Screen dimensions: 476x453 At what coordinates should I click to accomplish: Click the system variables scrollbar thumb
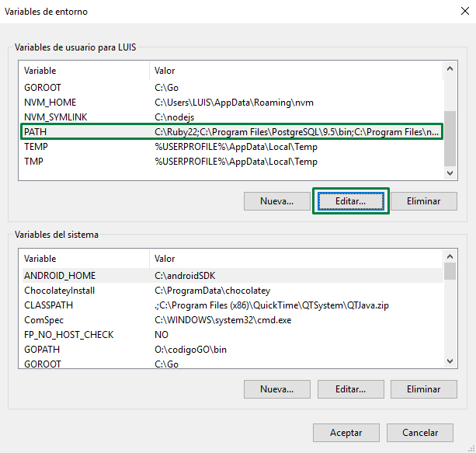pyautogui.click(x=450, y=271)
